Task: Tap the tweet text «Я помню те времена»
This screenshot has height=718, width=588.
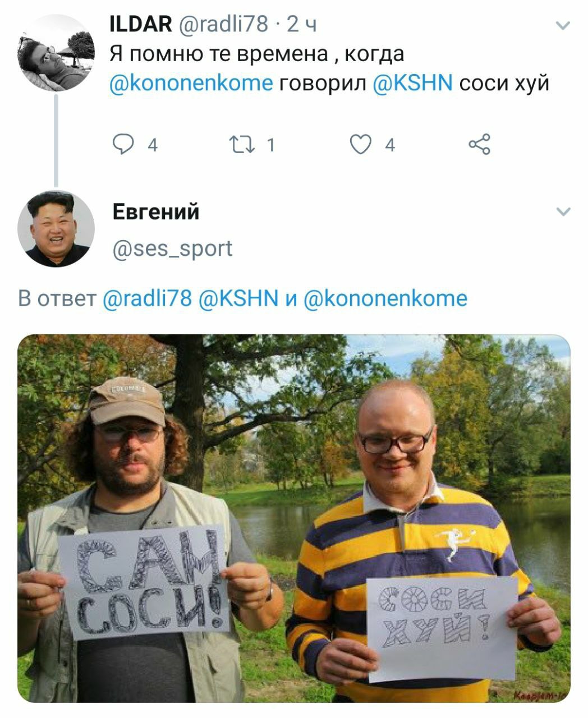Action: 219,53
